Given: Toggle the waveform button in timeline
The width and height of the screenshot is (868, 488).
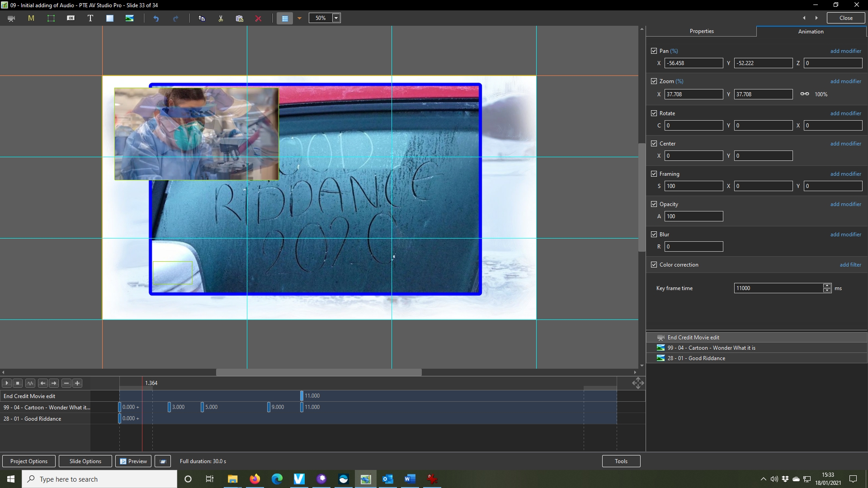Looking at the screenshot, I should coord(30,383).
